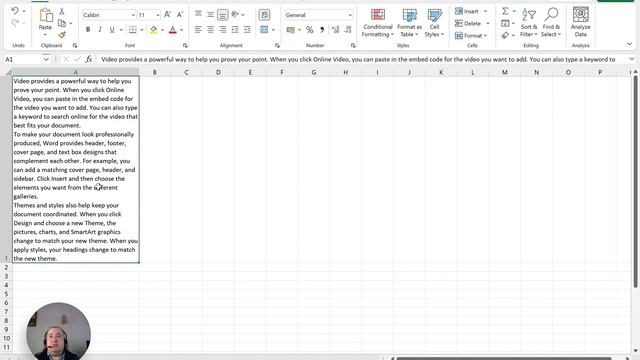Apply the red font color A
Image resolution: width=640 pixels, height=360 pixels.
(x=173, y=29)
